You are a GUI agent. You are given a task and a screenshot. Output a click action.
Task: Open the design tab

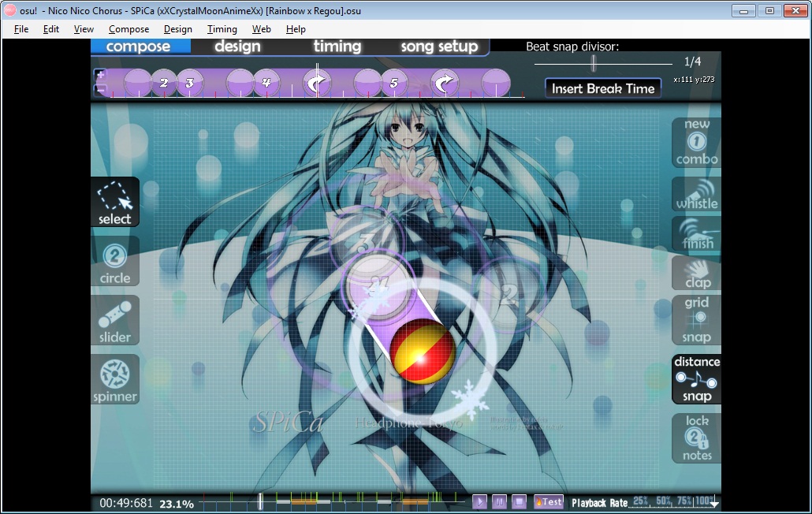pos(238,46)
